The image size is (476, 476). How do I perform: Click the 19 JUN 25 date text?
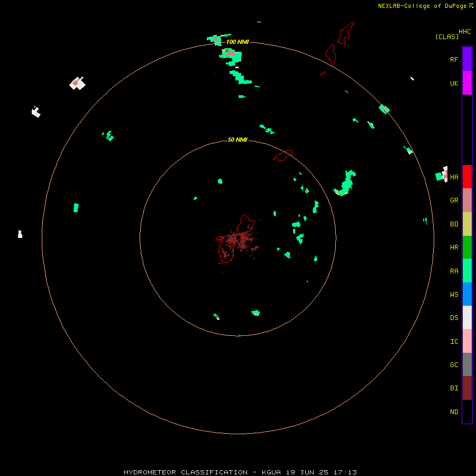click(x=307, y=472)
